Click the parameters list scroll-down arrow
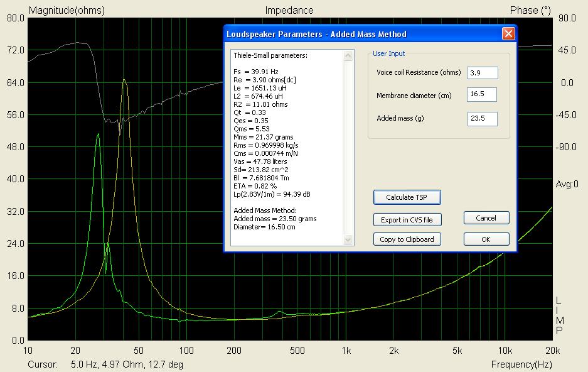 [348, 239]
